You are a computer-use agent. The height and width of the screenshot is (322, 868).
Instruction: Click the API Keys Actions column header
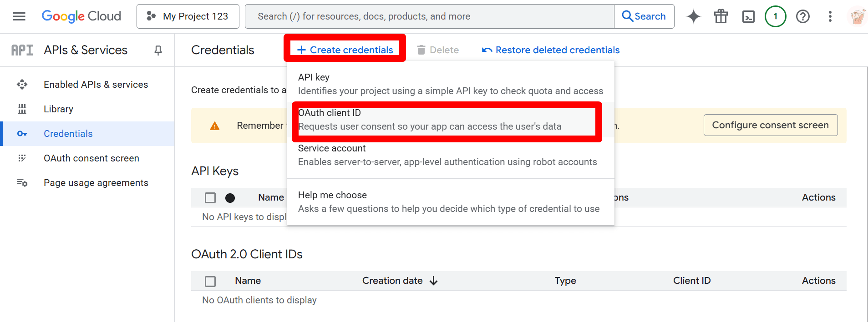tap(819, 197)
